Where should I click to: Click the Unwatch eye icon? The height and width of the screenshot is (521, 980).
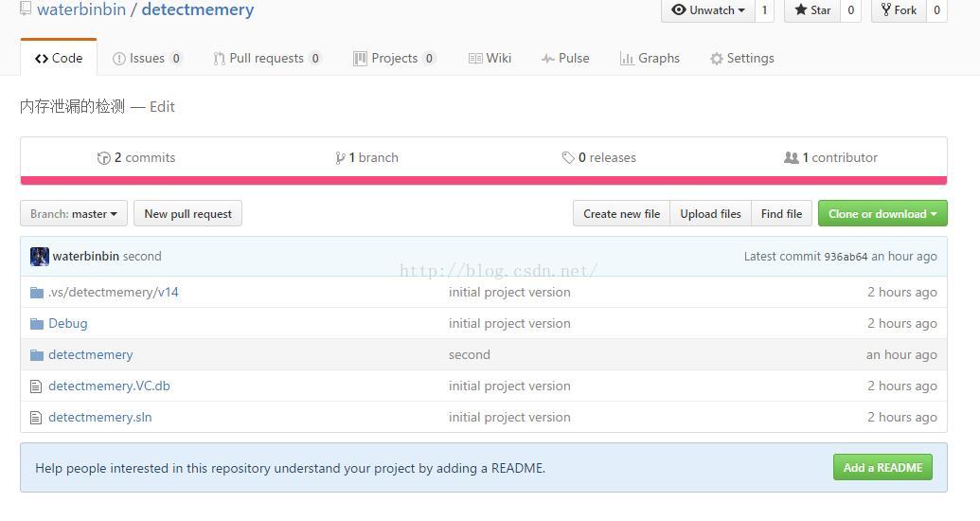coord(679,9)
